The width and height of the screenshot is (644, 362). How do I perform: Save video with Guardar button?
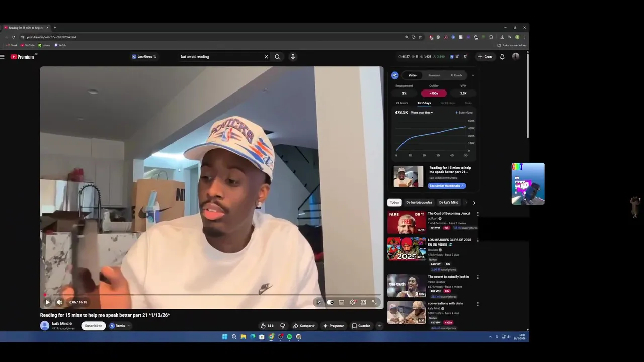(361, 326)
